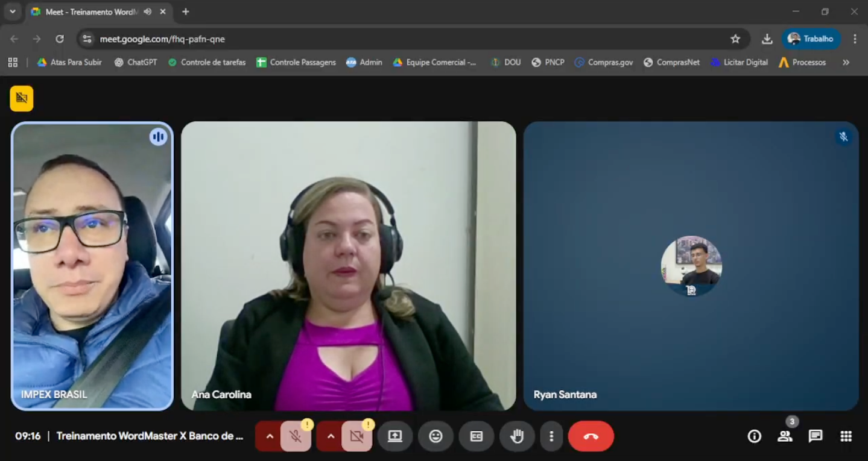Click the present screen icon
This screenshot has height=461, width=868.
click(x=395, y=436)
